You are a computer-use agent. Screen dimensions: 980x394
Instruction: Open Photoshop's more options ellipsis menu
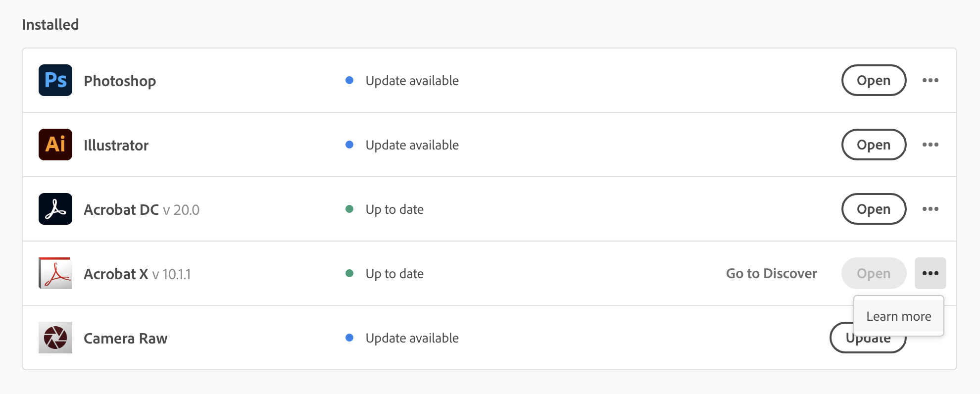click(x=930, y=80)
